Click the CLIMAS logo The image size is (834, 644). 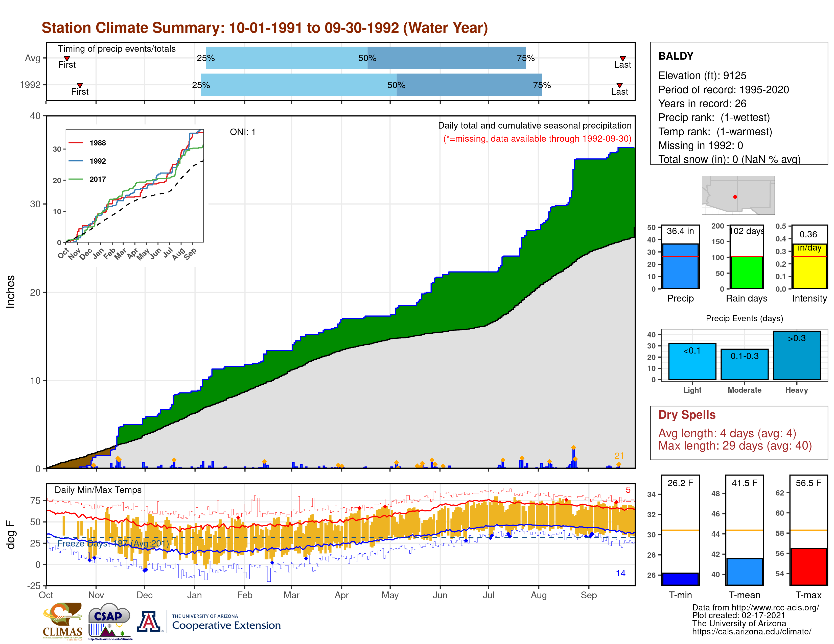coord(62,621)
